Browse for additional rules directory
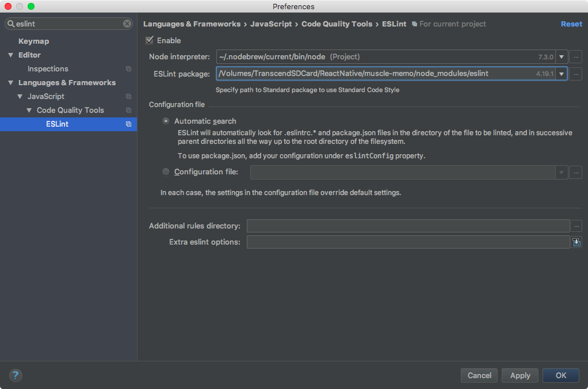The image size is (588, 389). click(x=576, y=226)
